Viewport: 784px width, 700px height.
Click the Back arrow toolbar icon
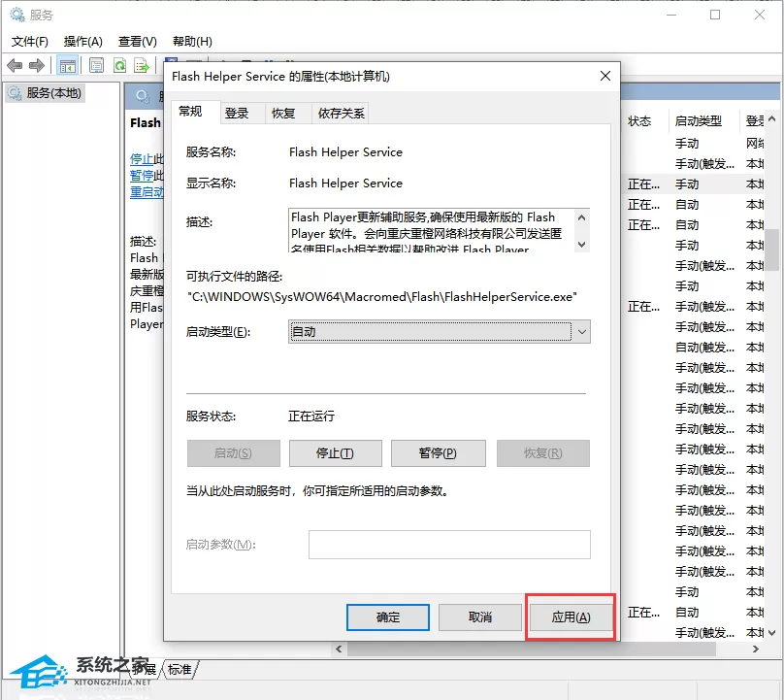pos(15,66)
